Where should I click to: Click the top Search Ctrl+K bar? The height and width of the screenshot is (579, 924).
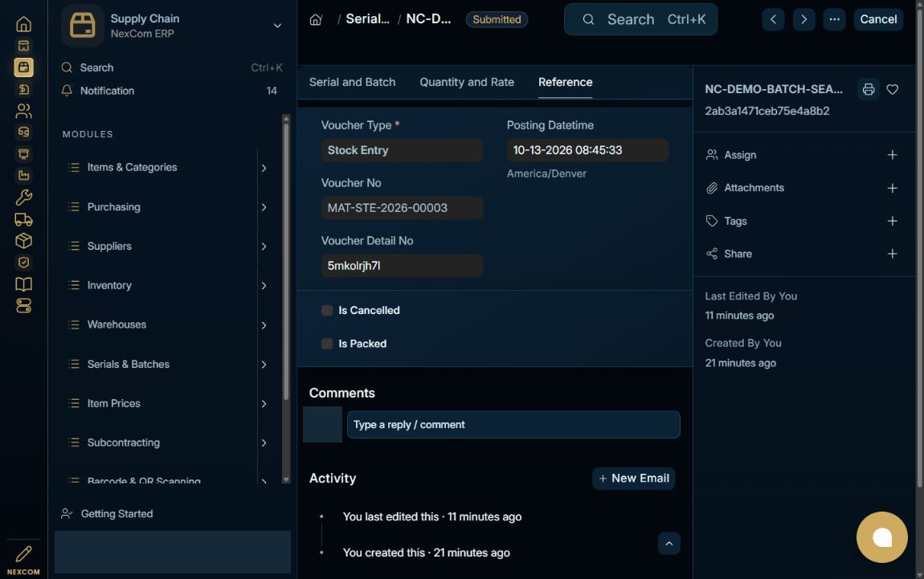pyautogui.click(x=640, y=19)
